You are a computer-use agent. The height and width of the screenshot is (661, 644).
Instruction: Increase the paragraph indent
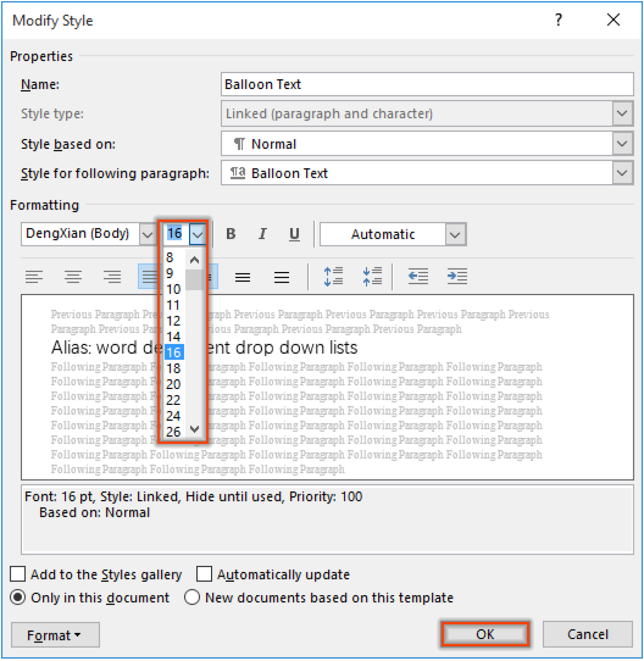[457, 276]
